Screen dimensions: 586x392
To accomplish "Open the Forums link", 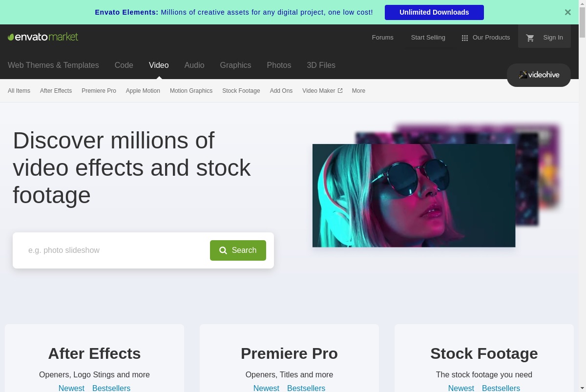I will point(382,38).
